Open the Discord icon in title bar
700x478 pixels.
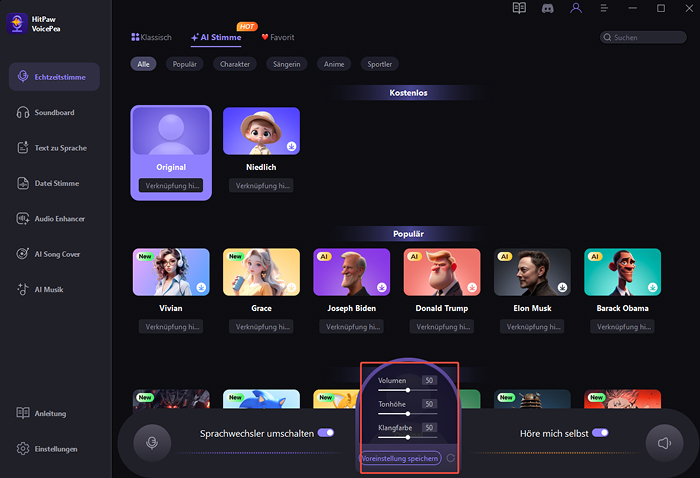pos(546,8)
